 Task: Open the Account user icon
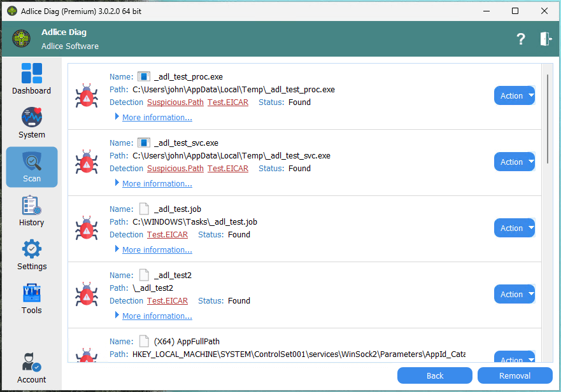tap(31, 363)
